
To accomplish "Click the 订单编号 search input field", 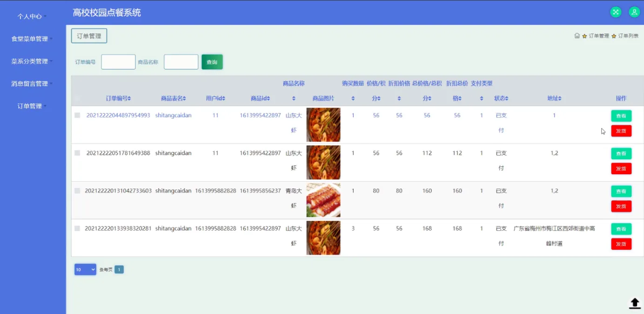I will click(x=118, y=62).
